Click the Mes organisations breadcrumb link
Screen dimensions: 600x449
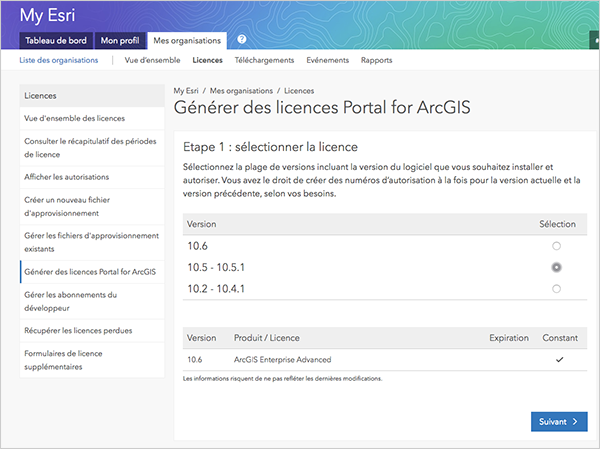[242, 90]
